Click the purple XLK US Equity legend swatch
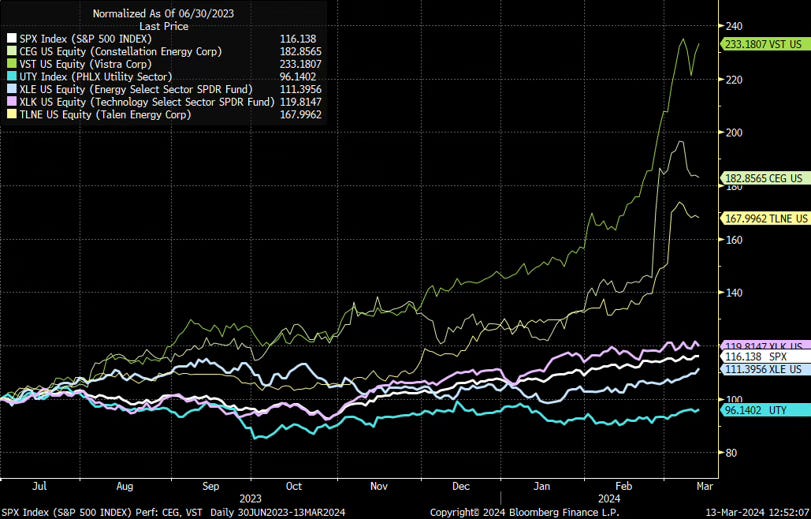 click(x=11, y=102)
